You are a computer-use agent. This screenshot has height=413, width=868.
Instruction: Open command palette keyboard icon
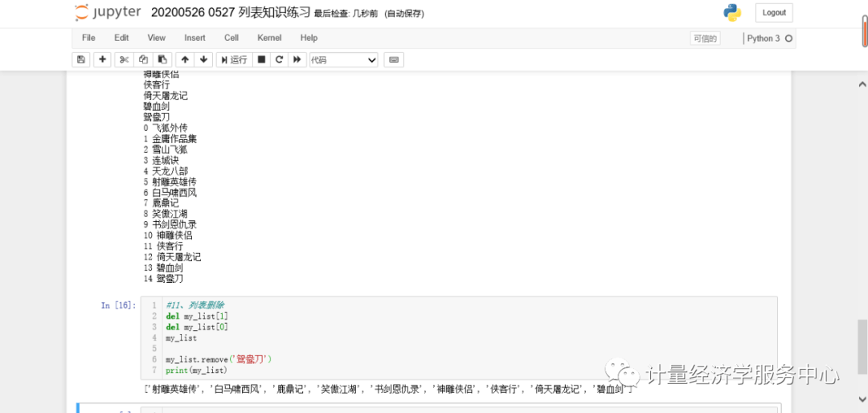pos(394,59)
